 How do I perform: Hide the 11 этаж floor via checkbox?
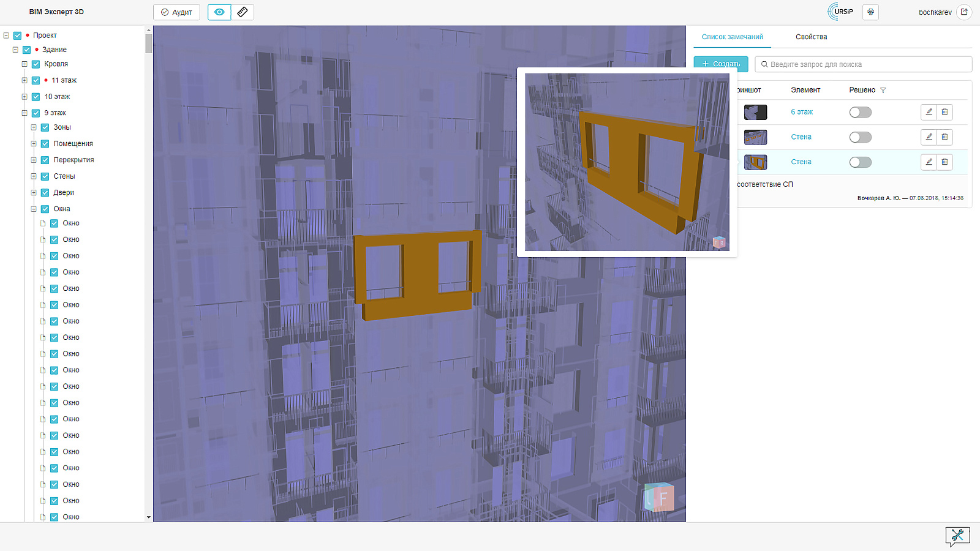coord(36,80)
